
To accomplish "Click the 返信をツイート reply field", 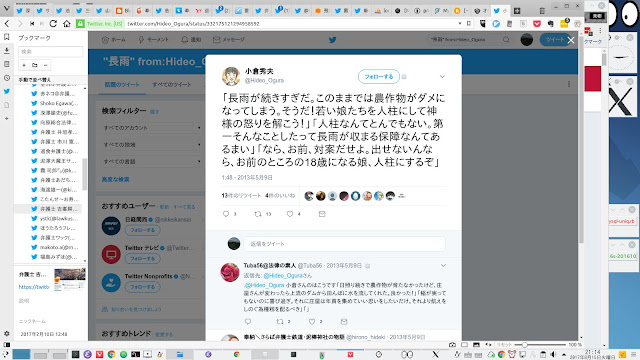I will [344, 244].
